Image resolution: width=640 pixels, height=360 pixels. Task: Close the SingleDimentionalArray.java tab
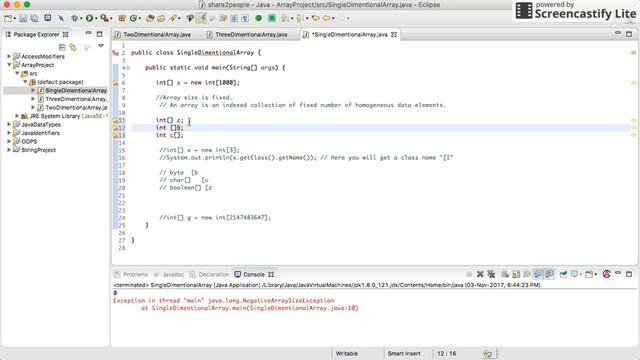pyautogui.click(x=394, y=35)
